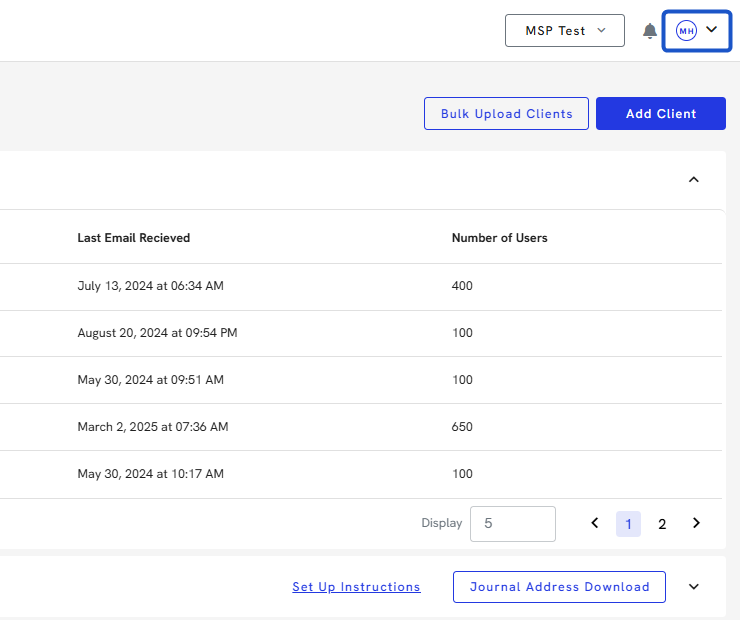Collapse the clients table section
Image resolution: width=740 pixels, height=620 pixels.
694,180
